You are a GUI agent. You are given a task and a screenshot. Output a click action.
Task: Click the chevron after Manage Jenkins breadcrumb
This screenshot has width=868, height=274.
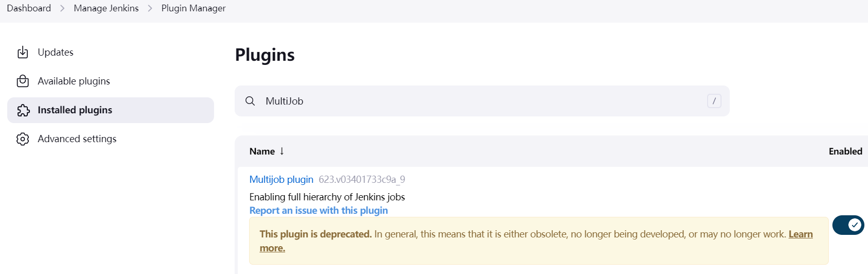point(150,8)
